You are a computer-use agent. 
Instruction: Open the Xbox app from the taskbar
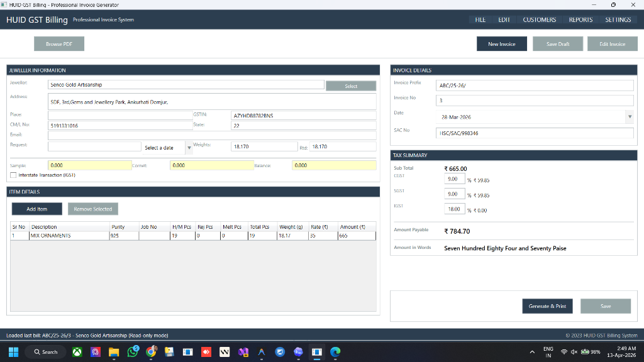point(77,352)
